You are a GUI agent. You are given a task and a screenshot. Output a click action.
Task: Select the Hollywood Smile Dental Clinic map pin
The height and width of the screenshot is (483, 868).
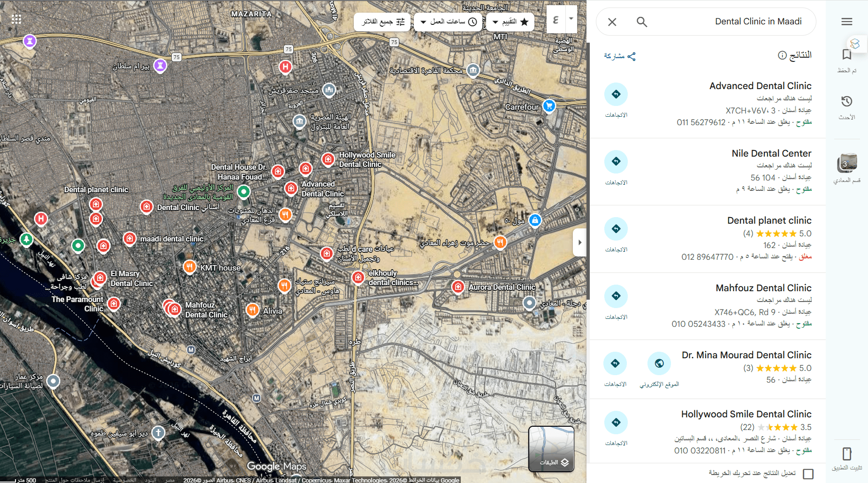coord(328,159)
